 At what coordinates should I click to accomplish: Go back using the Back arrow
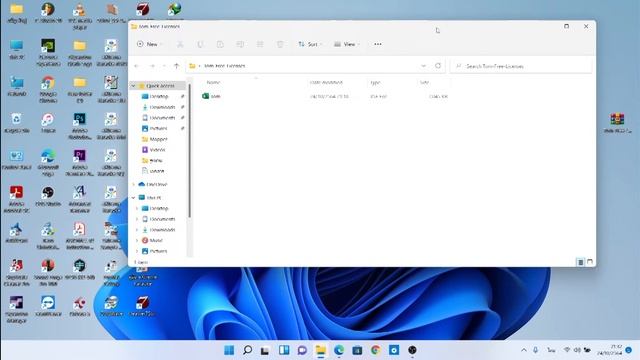(x=137, y=66)
